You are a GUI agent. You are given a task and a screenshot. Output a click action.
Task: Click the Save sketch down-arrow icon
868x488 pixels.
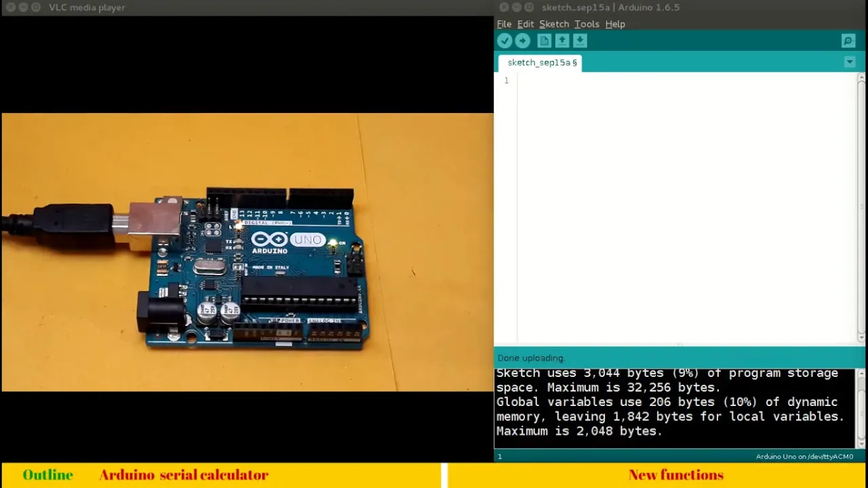click(580, 41)
